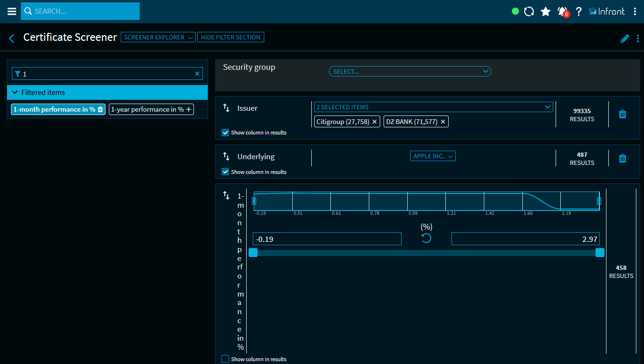Reset the 1-month performance range
Viewport: 644px width, 364px height.
pyautogui.click(x=426, y=238)
